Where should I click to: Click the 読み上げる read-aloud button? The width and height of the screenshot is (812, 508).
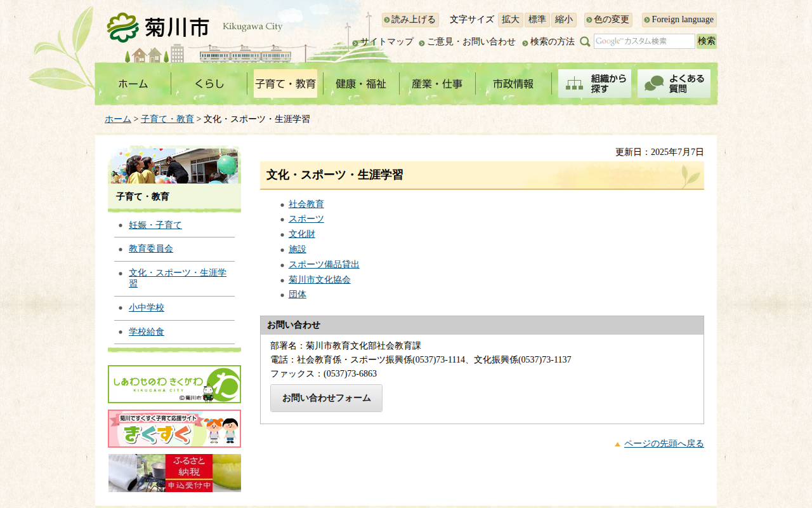click(x=410, y=20)
